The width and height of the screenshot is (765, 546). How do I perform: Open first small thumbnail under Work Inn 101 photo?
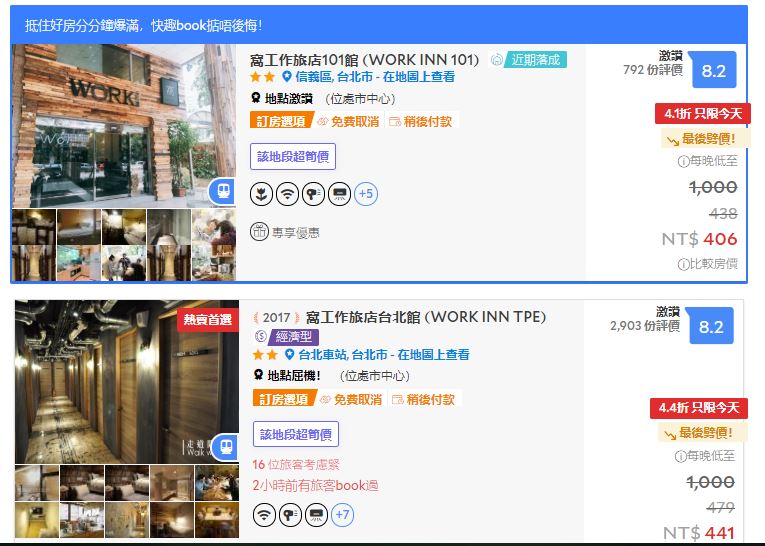(x=34, y=227)
